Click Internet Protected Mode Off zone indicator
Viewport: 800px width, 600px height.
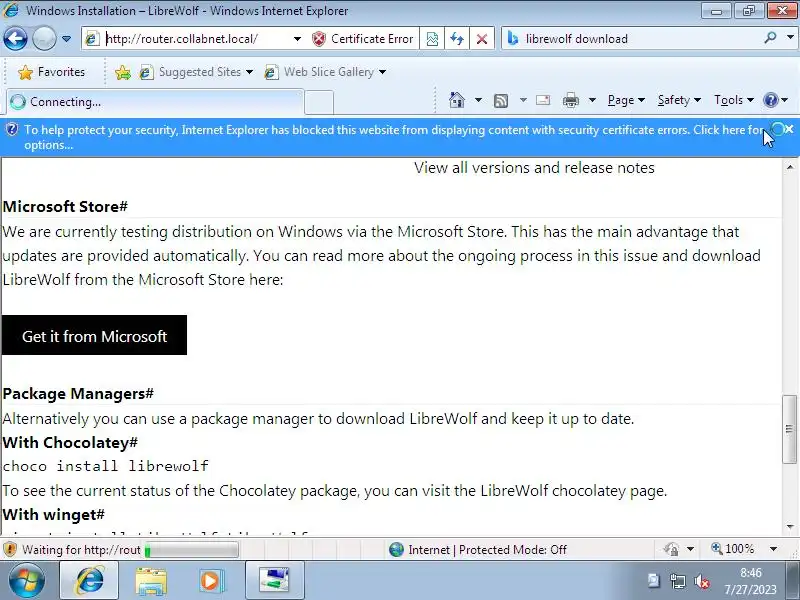click(478, 549)
